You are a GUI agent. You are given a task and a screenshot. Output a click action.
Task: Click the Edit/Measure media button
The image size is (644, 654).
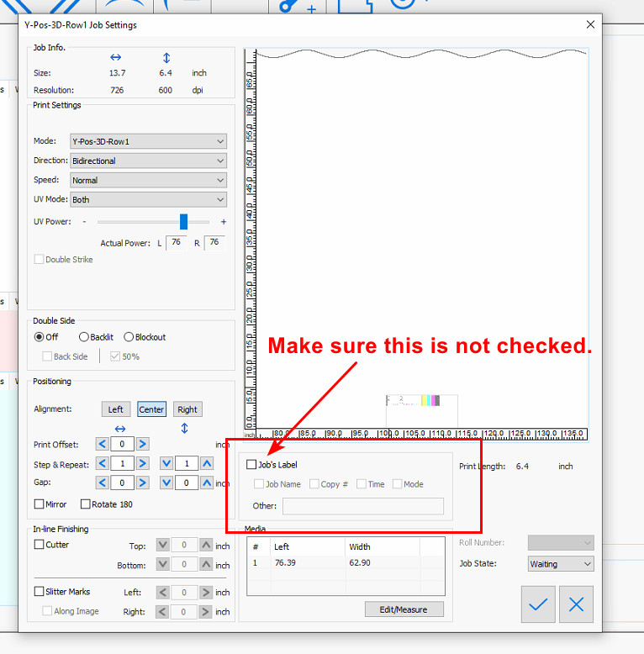[404, 609]
